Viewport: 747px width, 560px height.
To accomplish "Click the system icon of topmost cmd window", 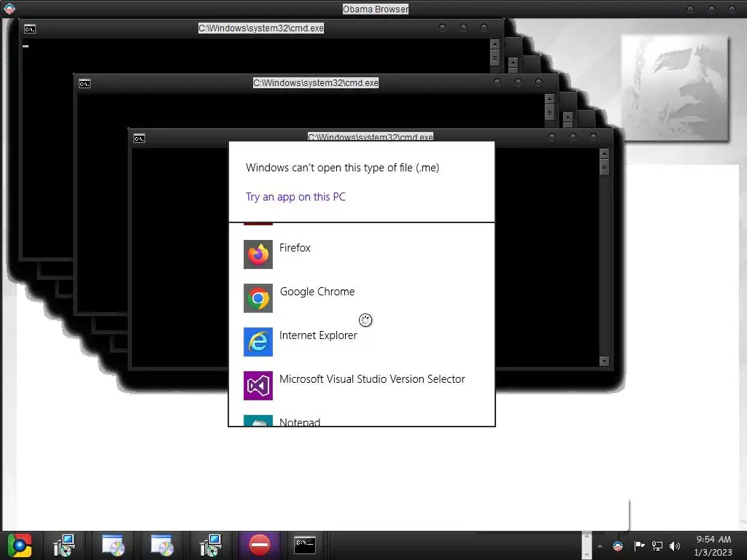I will point(29,29).
